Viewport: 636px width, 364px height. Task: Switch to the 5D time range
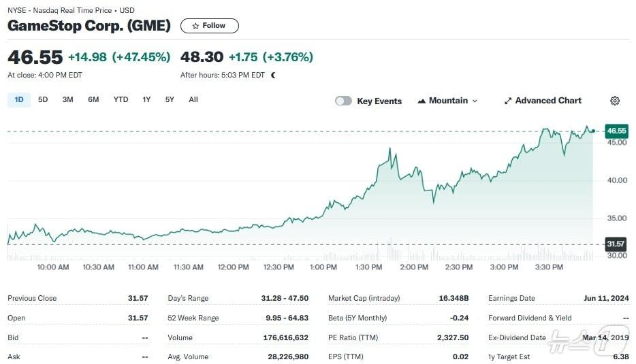click(x=43, y=100)
